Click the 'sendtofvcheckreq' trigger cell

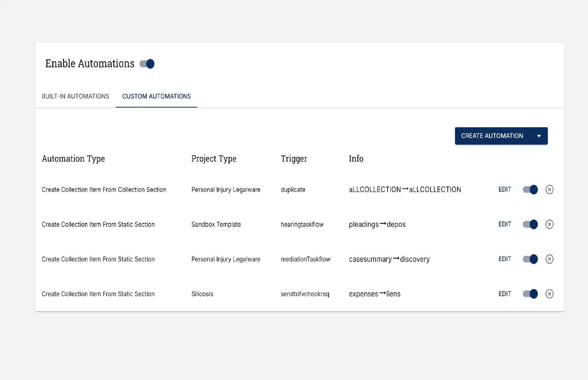(305, 294)
